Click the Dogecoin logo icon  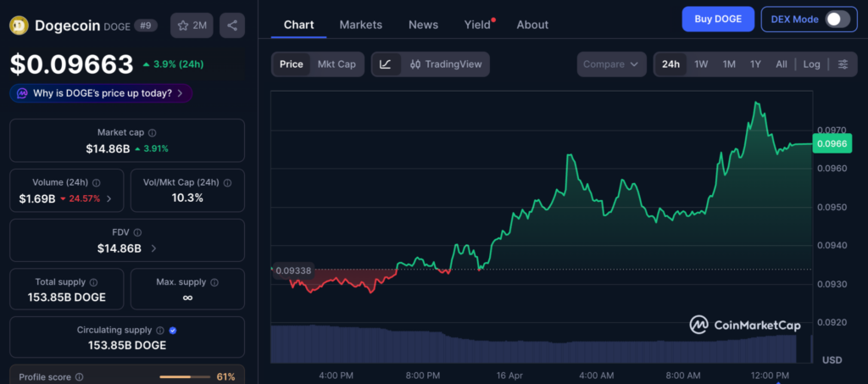click(x=19, y=25)
